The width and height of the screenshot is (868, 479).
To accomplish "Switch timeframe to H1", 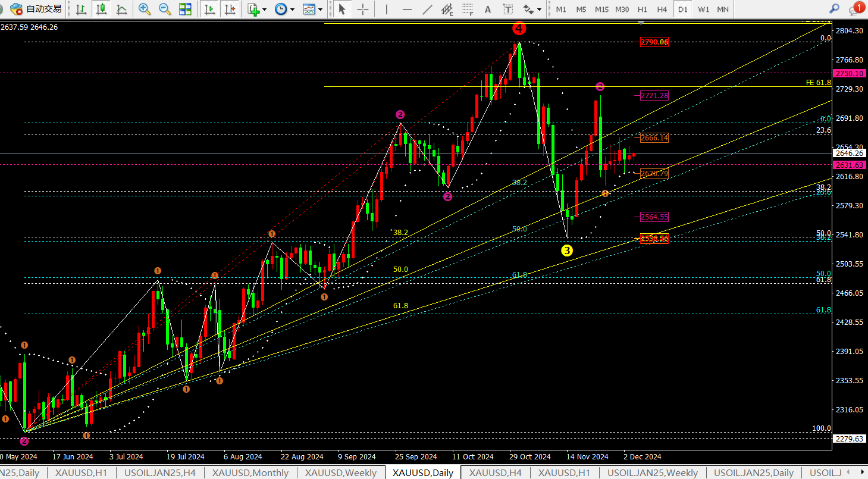I will tap(643, 9).
